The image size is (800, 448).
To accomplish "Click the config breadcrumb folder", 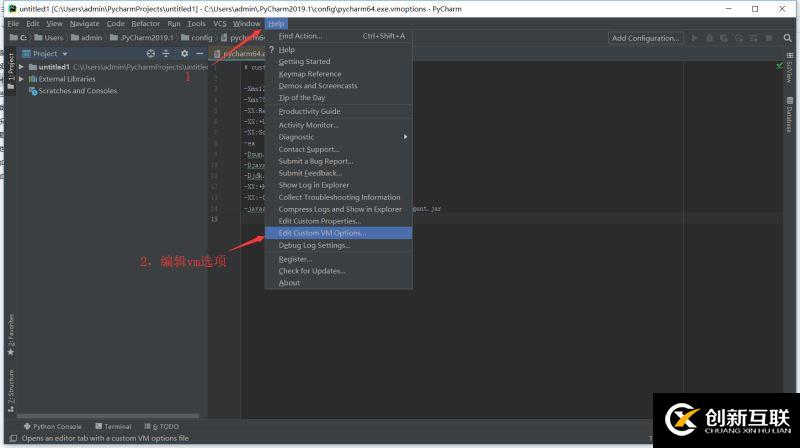I will (197, 38).
